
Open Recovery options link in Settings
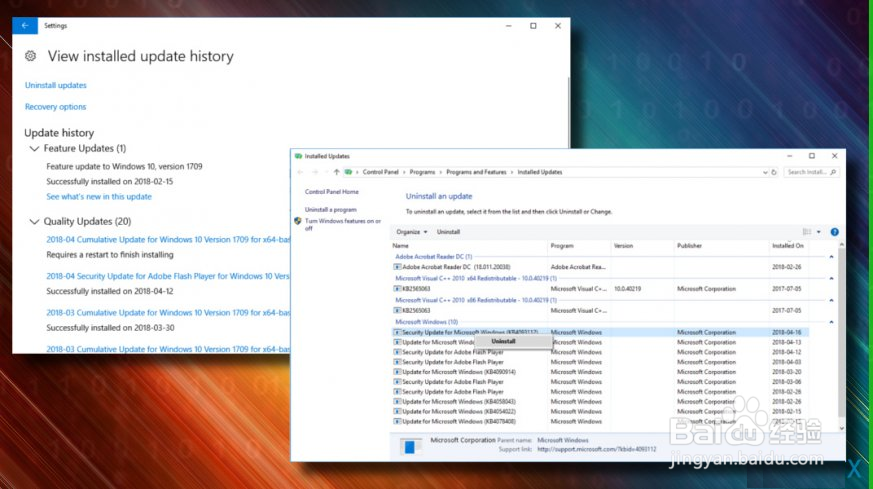pyautogui.click(x=55, y=106)
